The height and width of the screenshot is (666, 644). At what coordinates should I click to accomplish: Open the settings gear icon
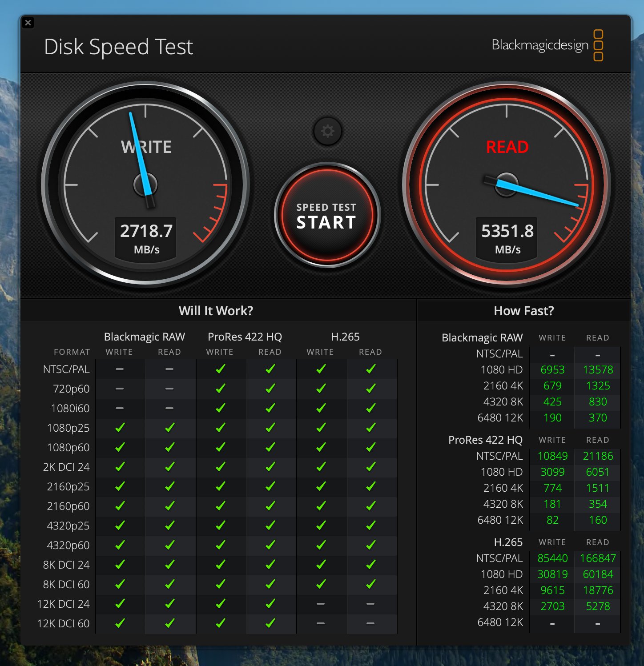327,131
